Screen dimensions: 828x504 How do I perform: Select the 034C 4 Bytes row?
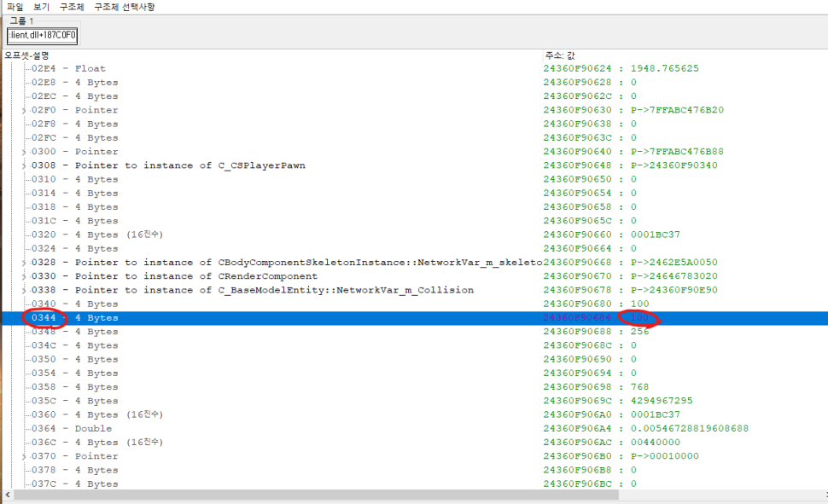74,345
